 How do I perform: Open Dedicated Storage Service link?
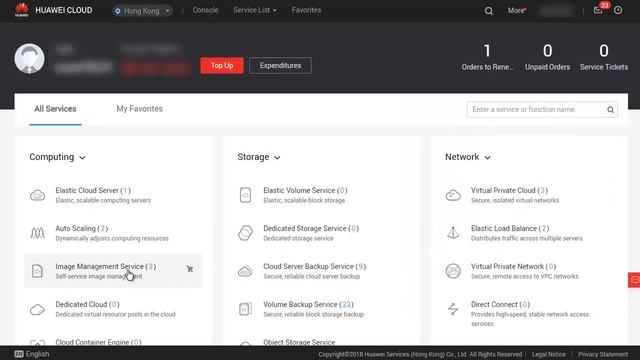coord(311,229)
